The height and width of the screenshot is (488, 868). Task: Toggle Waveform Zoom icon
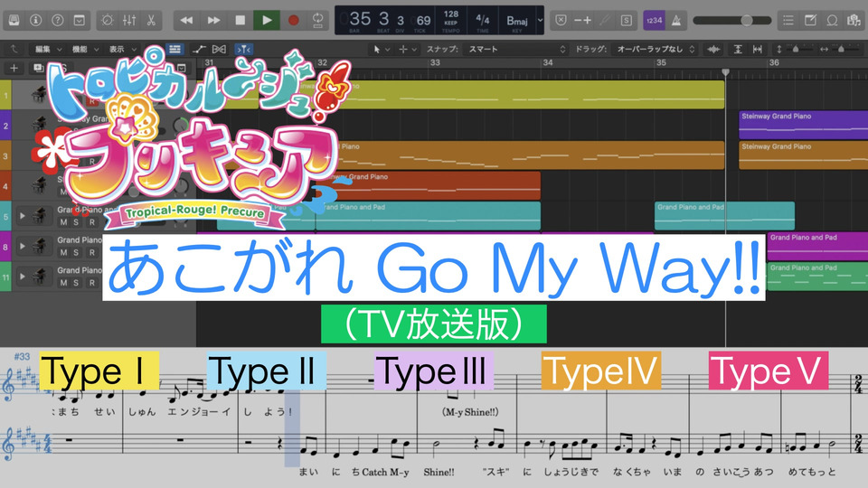click(x=713, y=49)
